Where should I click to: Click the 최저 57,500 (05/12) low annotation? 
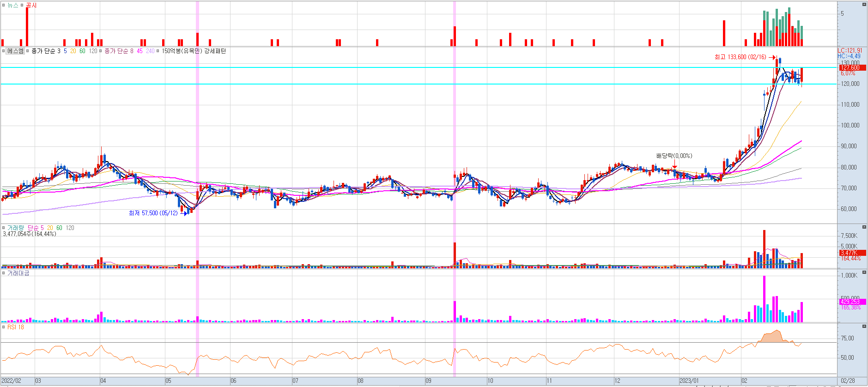click(x=153, y=213)
